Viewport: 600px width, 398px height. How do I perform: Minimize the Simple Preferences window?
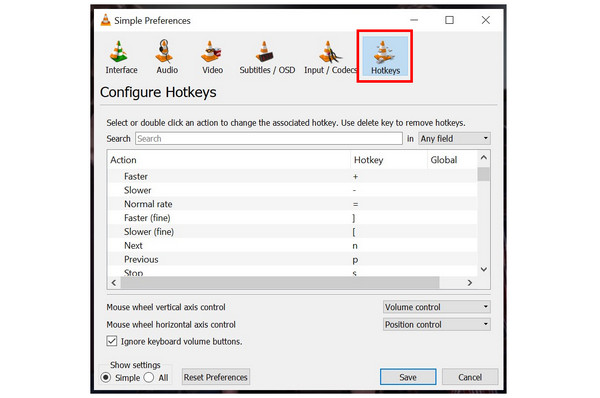414,20
